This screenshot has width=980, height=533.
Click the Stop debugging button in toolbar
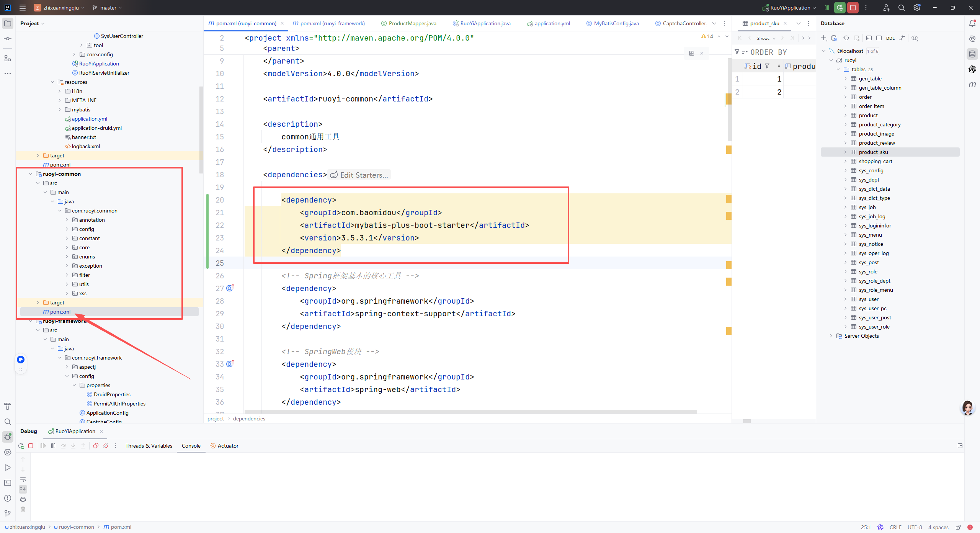click(x=853, y=8)
